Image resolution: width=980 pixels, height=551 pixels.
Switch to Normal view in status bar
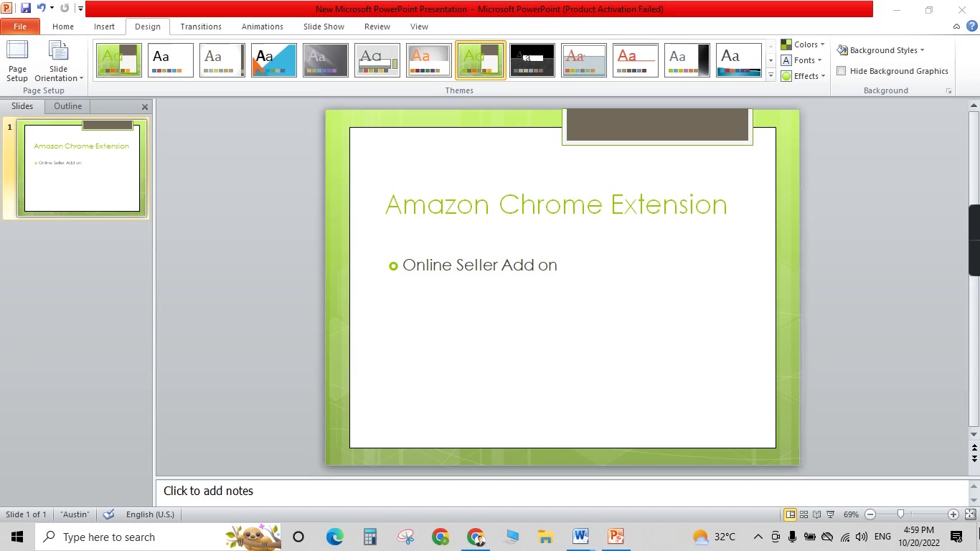click(790, 514)
